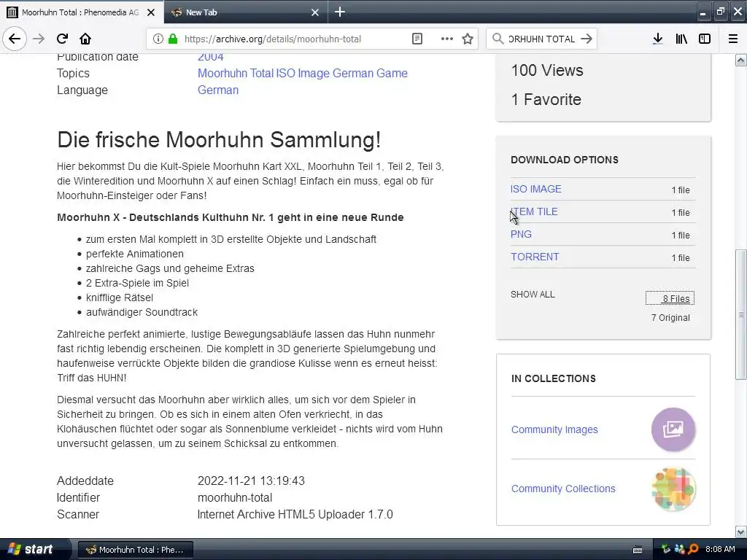747x560 pixels.
Task: Submit search with the arrow button
Action: (587, 39)
